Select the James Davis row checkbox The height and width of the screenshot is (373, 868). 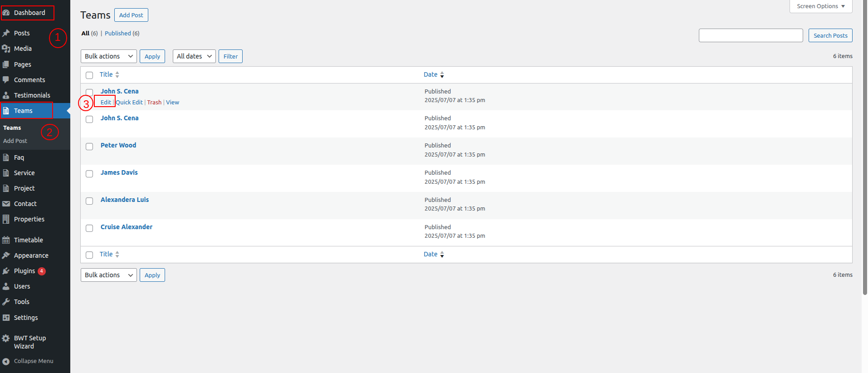pyautogui.click(x=89, y=174)
